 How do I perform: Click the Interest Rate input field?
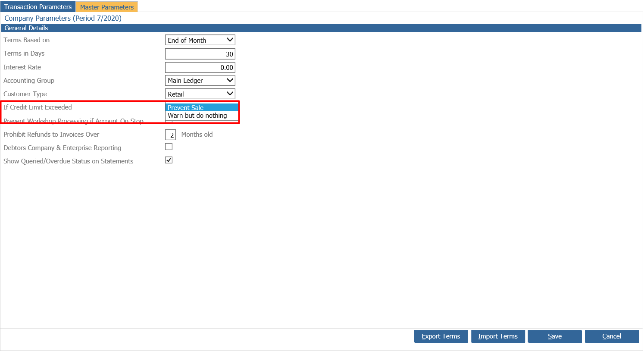(x=200, y=67)
